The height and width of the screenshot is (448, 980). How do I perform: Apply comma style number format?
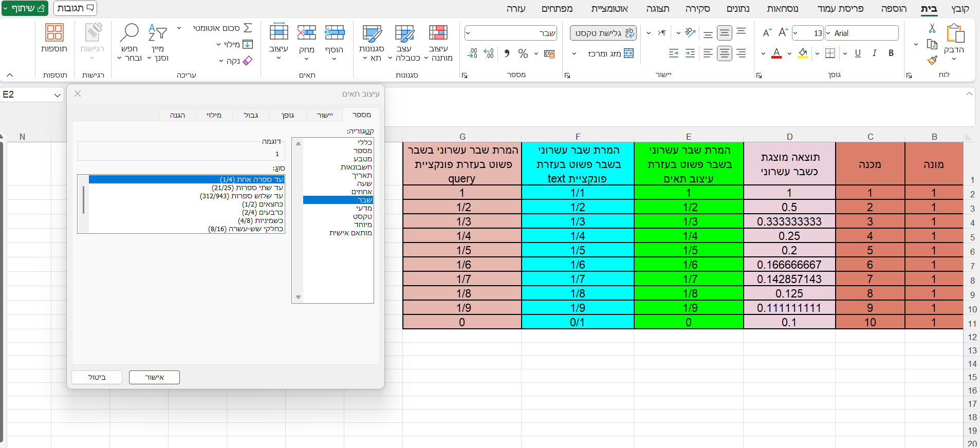click(x=507, y=53)
